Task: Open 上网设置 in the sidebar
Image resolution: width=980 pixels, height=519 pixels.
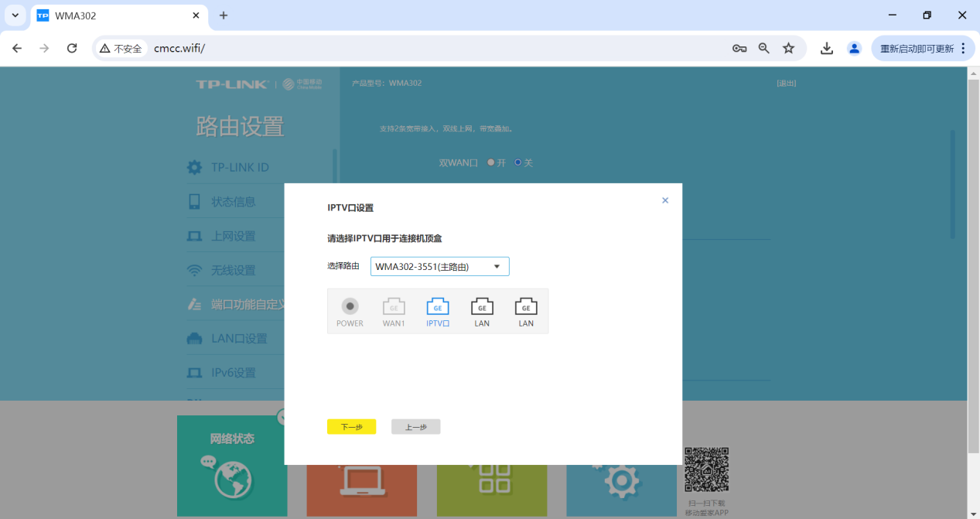Action: [x=233, y=236]
